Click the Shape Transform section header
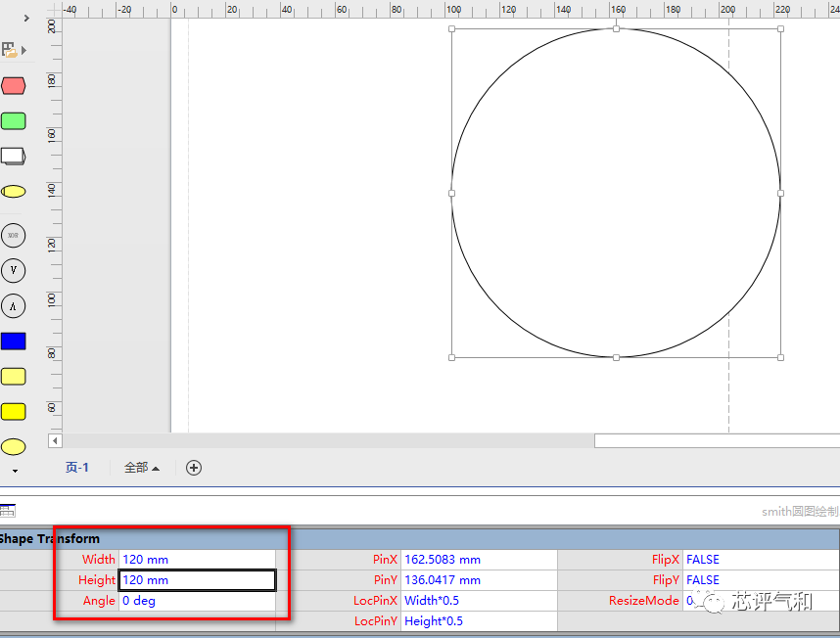Screen dimensions: 840x638 coord(419,538)
